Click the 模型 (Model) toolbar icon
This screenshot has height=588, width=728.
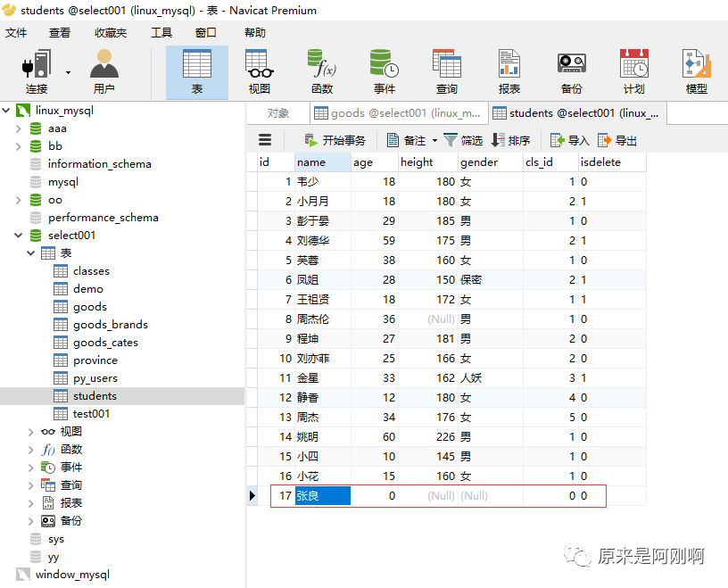pos(697,72)
